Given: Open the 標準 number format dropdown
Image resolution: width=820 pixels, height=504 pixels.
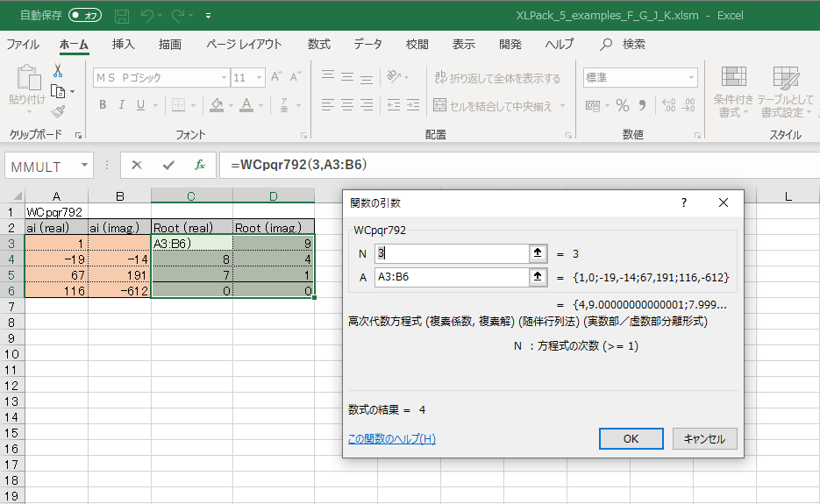Looking at the screenshot, I should point(691,78).
